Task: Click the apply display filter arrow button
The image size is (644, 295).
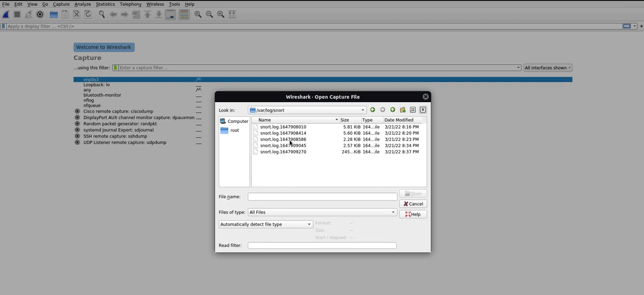Action: coord(626,26)
